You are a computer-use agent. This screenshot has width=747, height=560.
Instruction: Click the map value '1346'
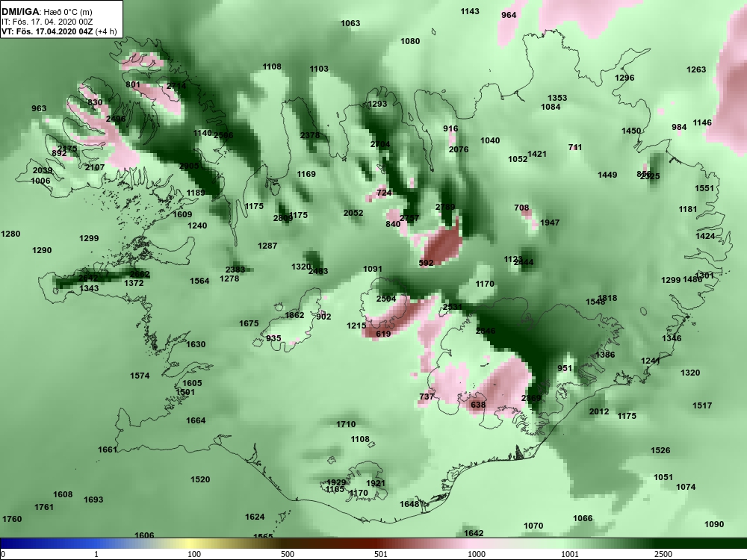point(672,338)
